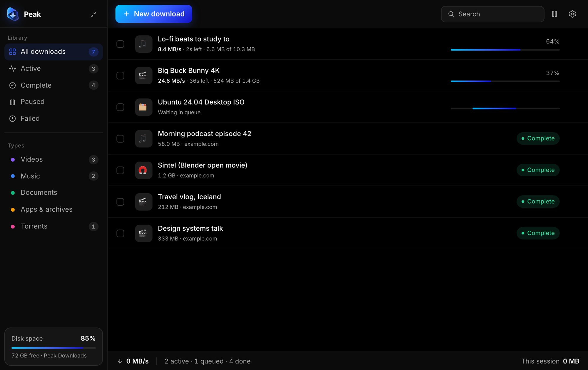Click '72 GB free · Peak Downloads' text

49,356
